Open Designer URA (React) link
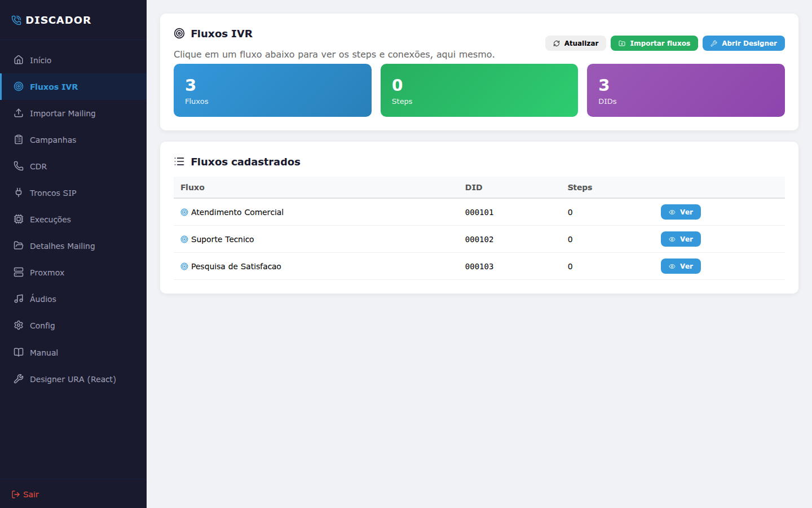Screen dimensions: 812x508 73,379
